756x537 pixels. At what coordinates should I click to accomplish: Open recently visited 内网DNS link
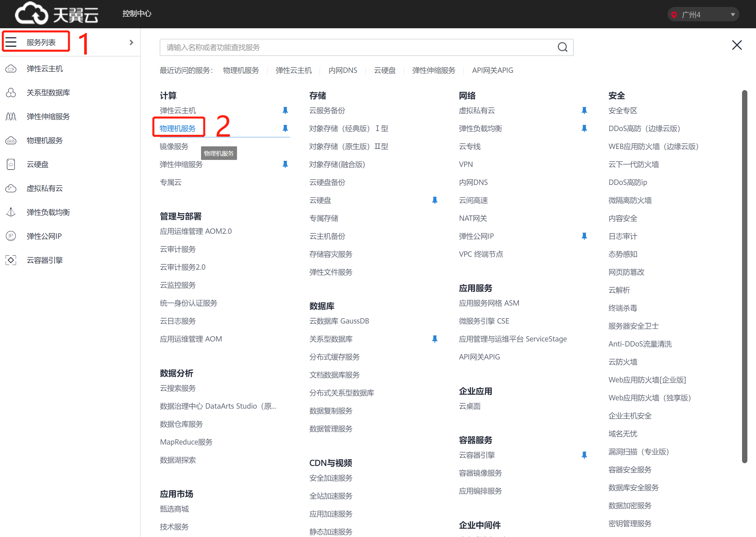click(343, 70)
